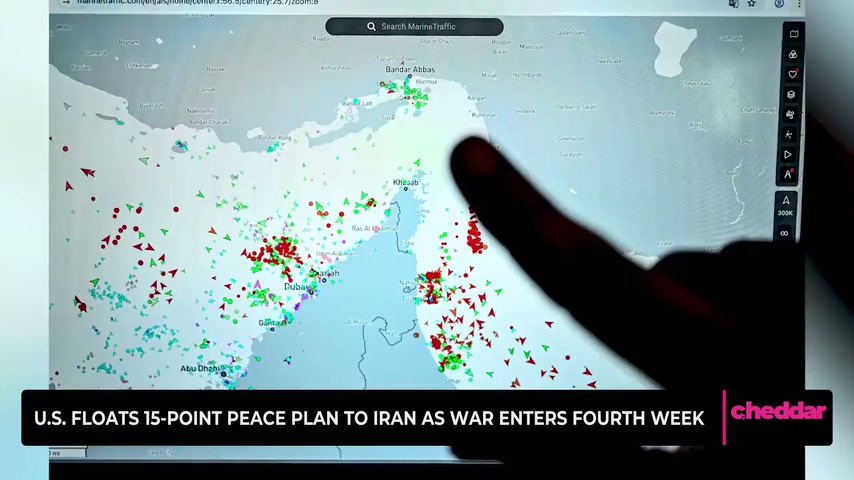Screen dimensions: 854x480
Task: Click the browser translate page icon
Action: (734, 3)
